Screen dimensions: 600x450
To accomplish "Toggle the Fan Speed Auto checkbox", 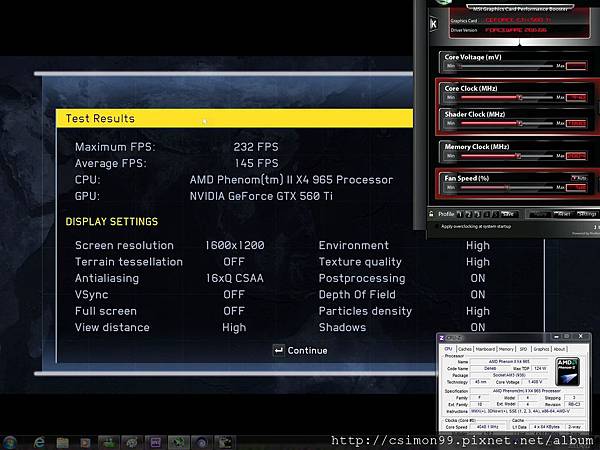I will click(x=574, y=178).
